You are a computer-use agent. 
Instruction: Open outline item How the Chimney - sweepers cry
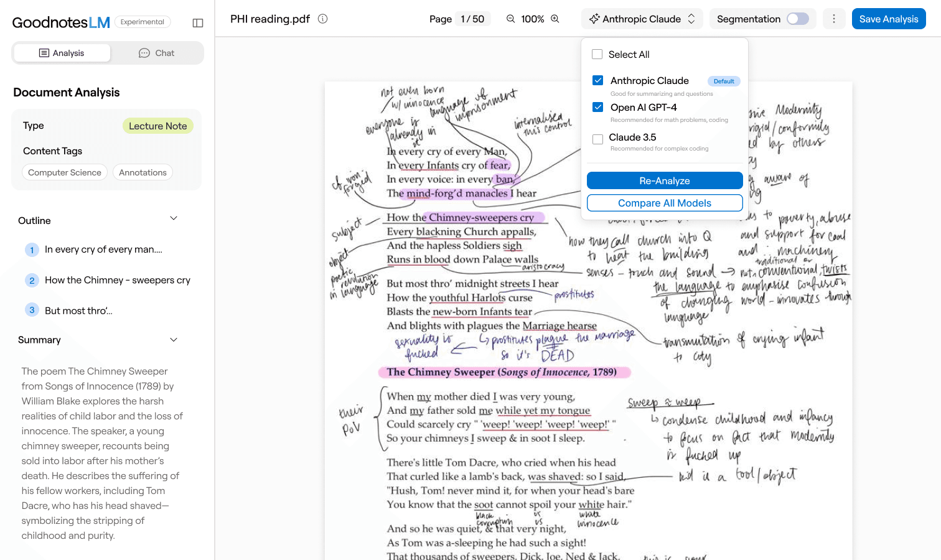pos(118,280)
